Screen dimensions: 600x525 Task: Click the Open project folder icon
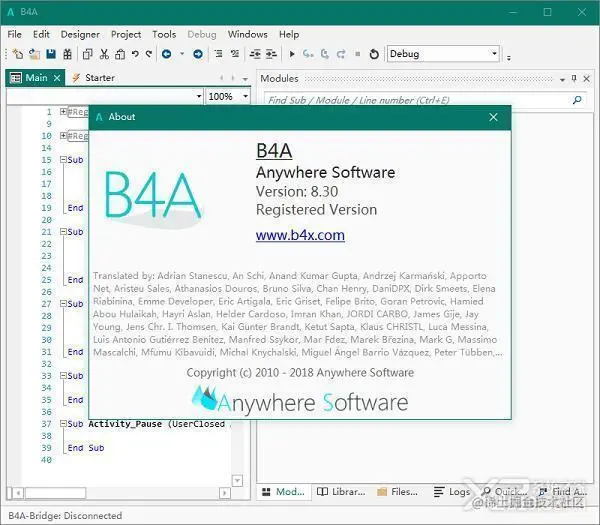tap(34, 54)
